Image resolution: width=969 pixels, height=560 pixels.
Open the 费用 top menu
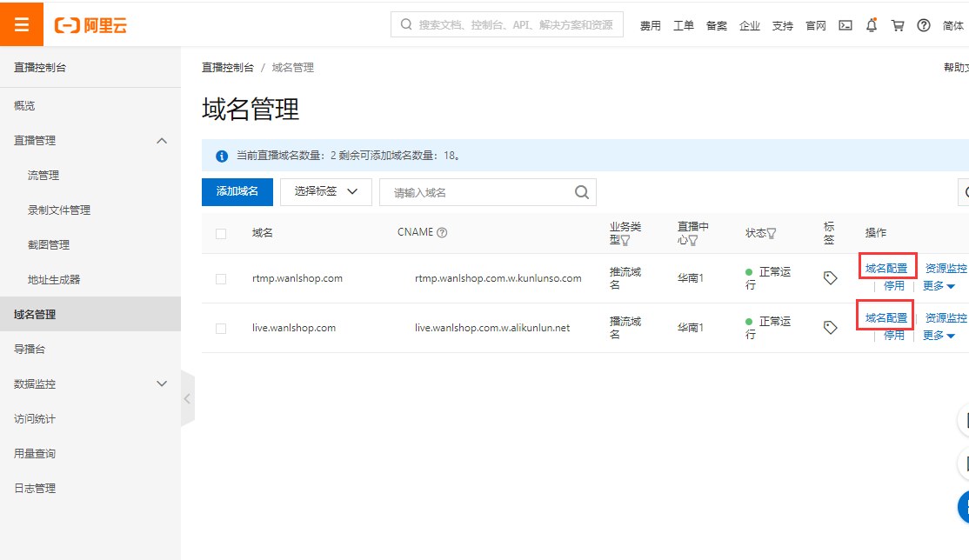pyautogui.click(x=650, y=25)
